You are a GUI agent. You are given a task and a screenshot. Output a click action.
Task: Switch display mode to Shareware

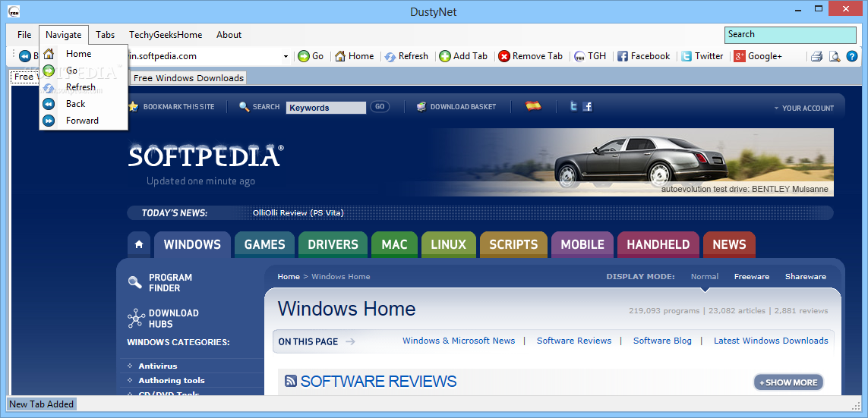point(806,276)
